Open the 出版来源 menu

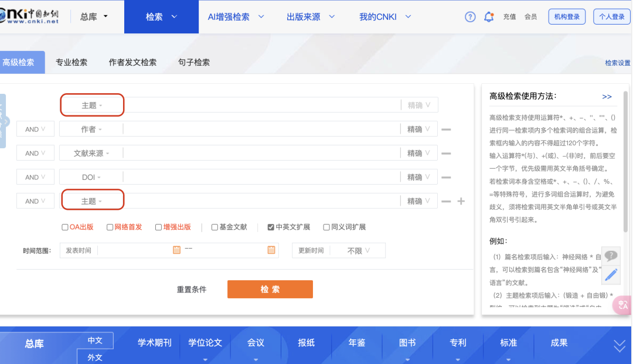click(x=311, y=16)
